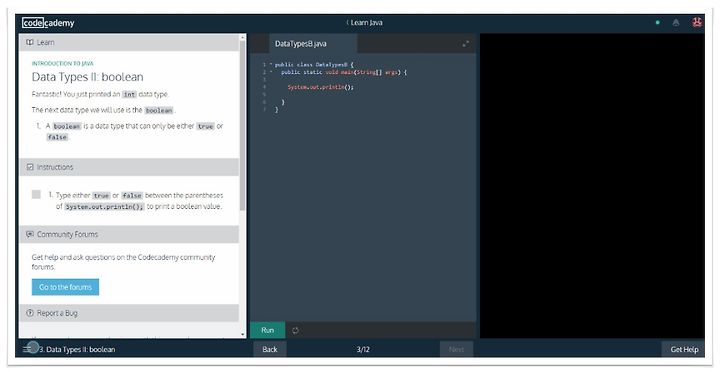This screenshot has height=372, width=720.
Task: Open the notifications bell icon
Action: (x=676, y=23)
